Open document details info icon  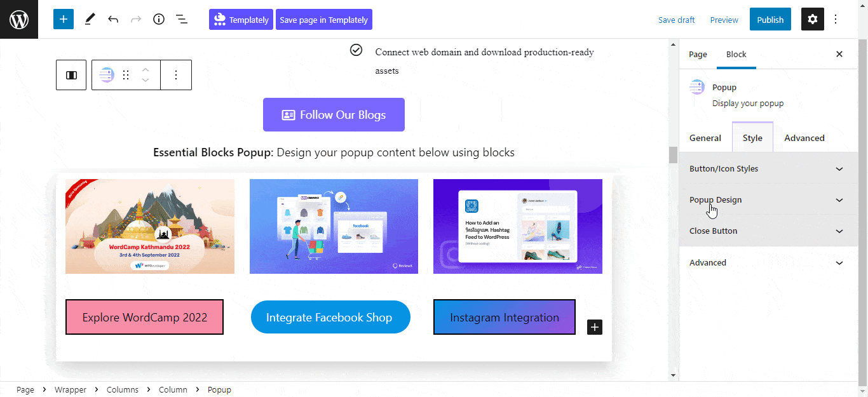[159, 19]
